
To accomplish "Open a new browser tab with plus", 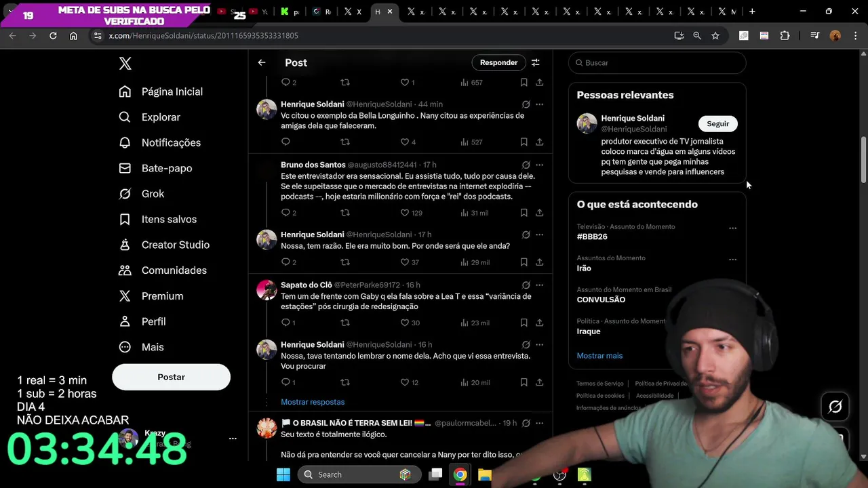I will click(x=752, y=12).
